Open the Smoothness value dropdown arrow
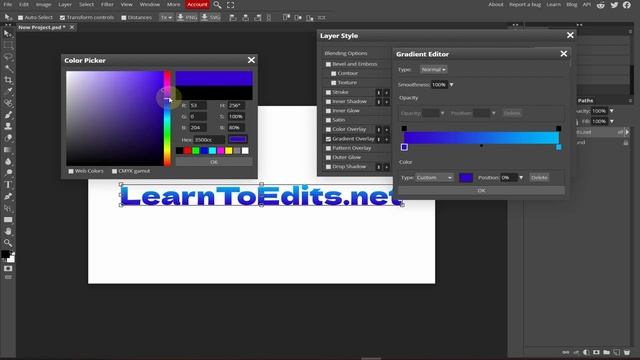Screen dimensions: 640x360 (451, 84)
